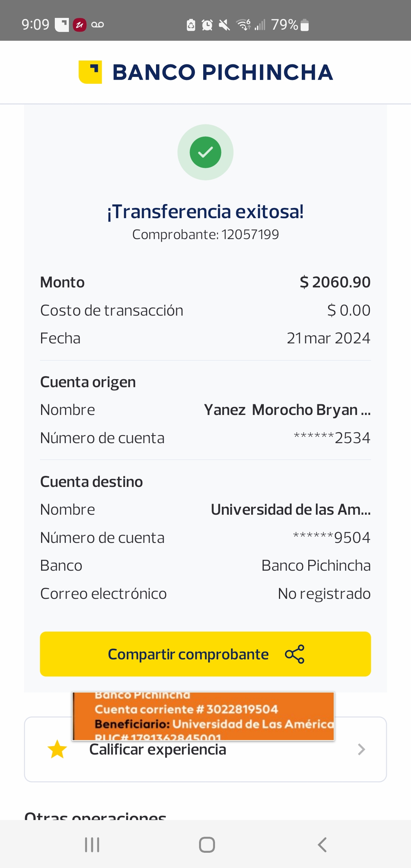Open recent apps with three-bar icon
411x868 pixels.
(92, 845)
